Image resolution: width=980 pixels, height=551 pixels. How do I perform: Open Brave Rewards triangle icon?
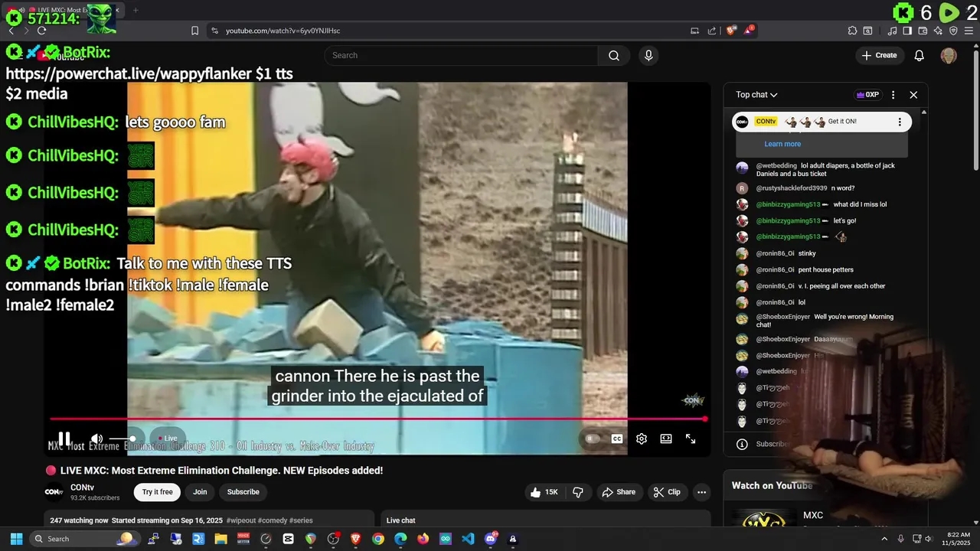pos(749,31)
